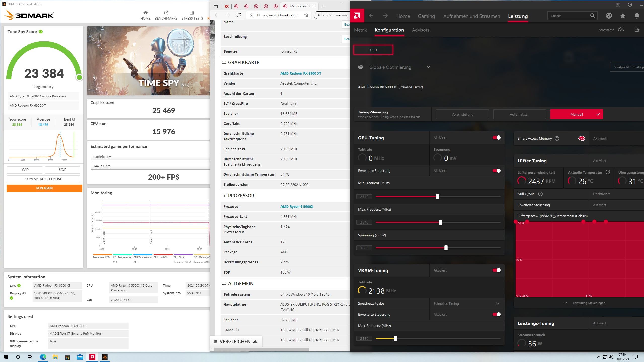The image size is (644, 362).
Task: Click the AMD logo in Radeon Software
Action: point(357,16)
